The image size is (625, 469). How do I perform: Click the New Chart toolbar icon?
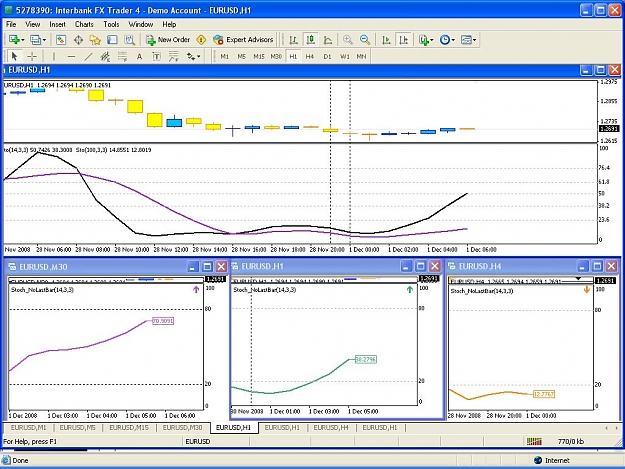[17, 39]
